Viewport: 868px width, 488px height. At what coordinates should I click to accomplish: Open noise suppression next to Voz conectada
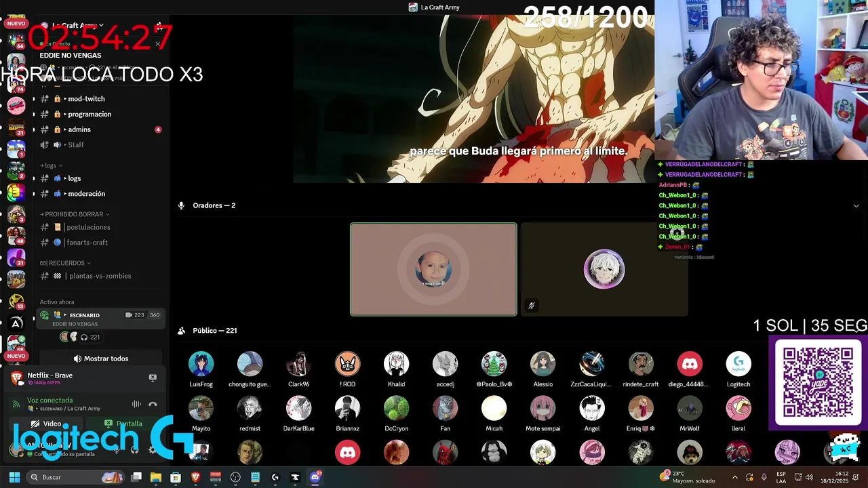point(136,404)
